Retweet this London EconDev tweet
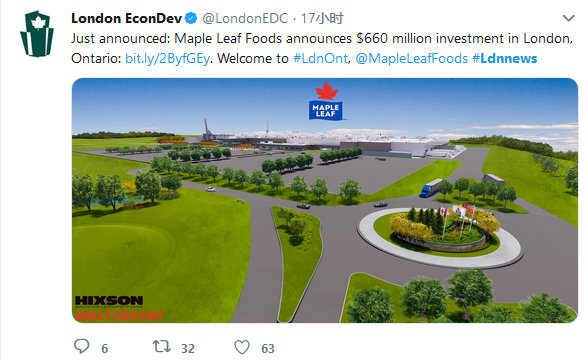588x360 pixels. point(161,346)
